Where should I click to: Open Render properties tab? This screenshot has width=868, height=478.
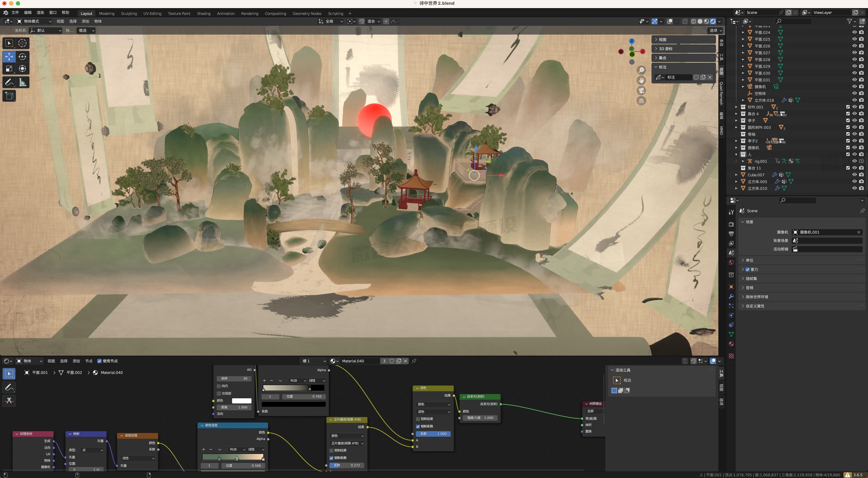tap(731, 224)
